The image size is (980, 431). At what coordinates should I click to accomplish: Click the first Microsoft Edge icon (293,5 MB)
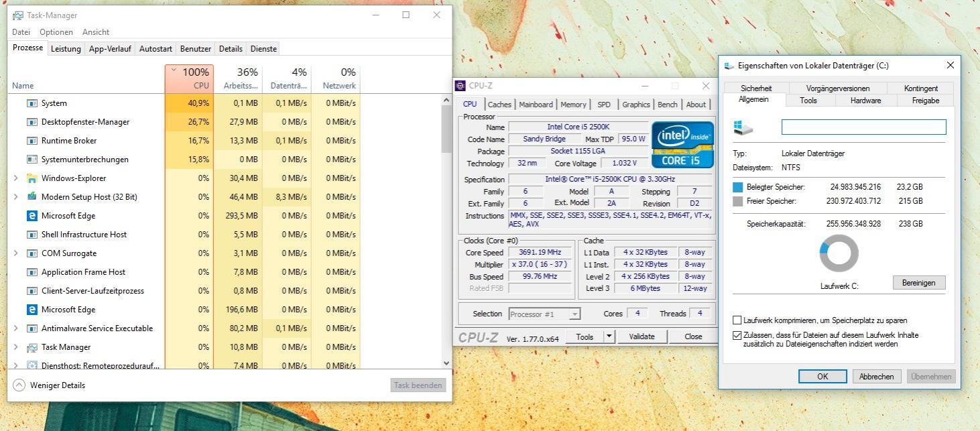(32, 216)
